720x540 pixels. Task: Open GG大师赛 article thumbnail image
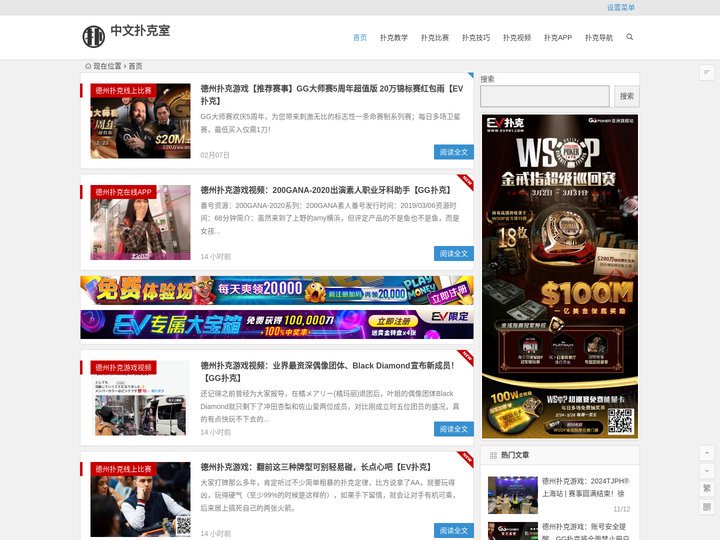[x=141, y=121]
